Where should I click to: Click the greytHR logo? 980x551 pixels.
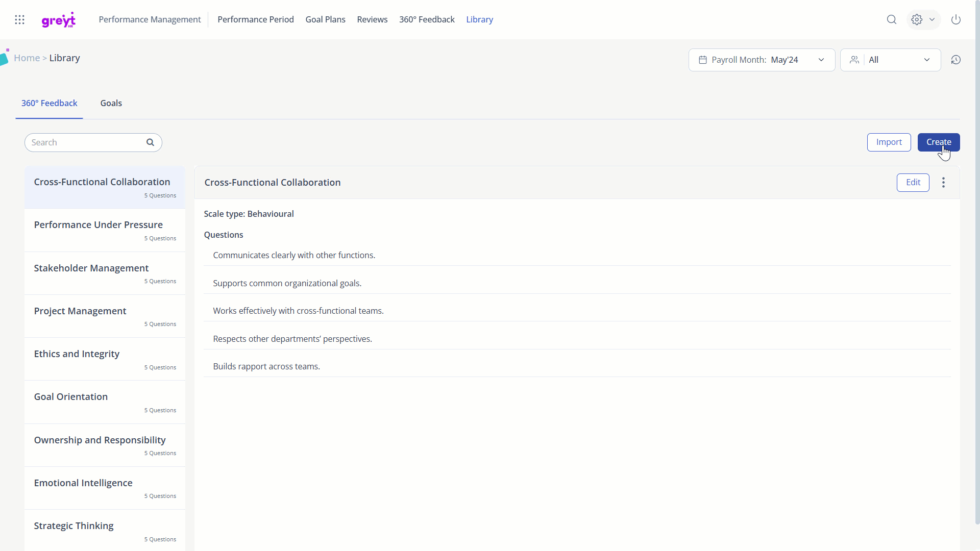(58, 20)
